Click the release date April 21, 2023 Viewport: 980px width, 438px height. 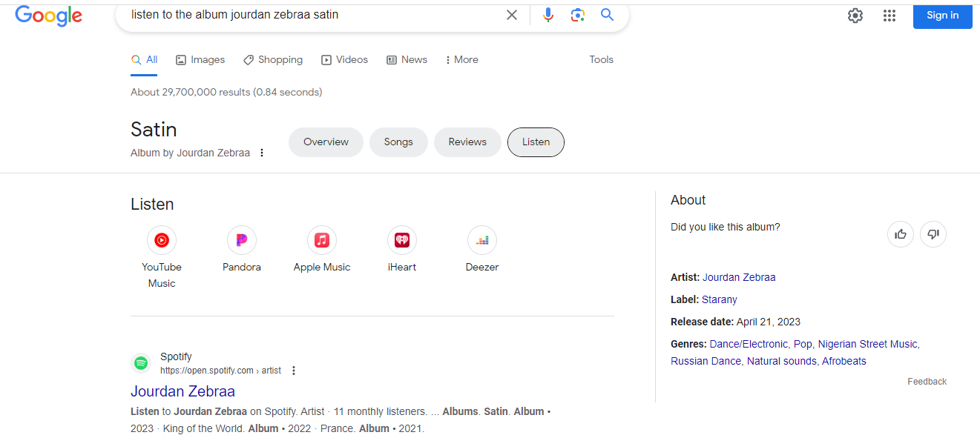[x=769, y=322]
